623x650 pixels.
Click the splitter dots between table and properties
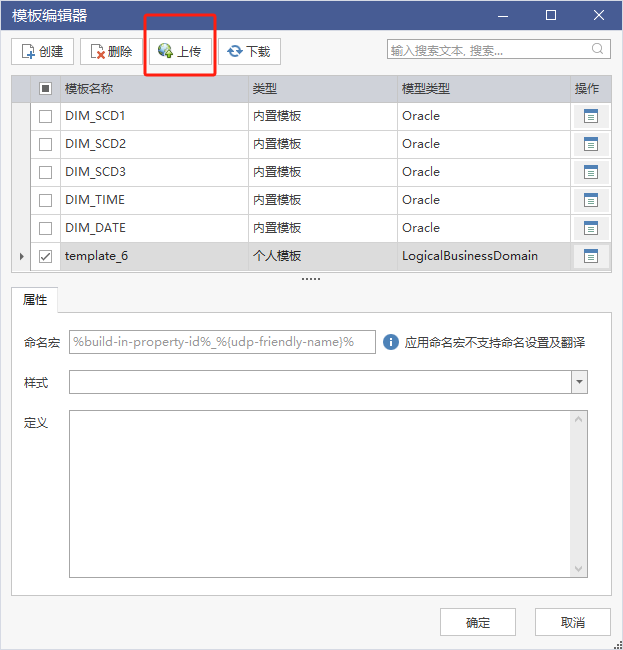click(311, 279)
